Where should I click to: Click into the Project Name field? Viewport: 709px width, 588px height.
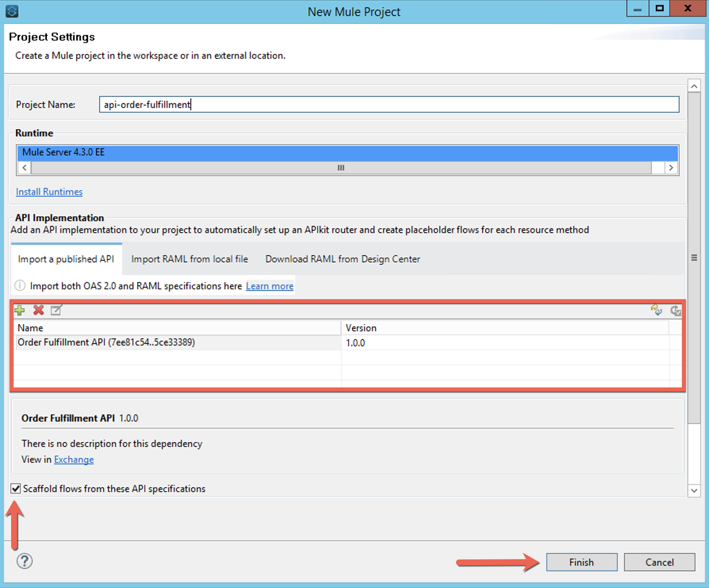pos(389,104)
